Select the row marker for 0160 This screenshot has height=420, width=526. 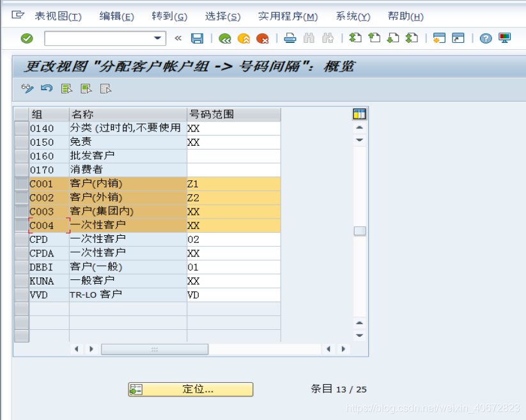[x=22, y=157]
